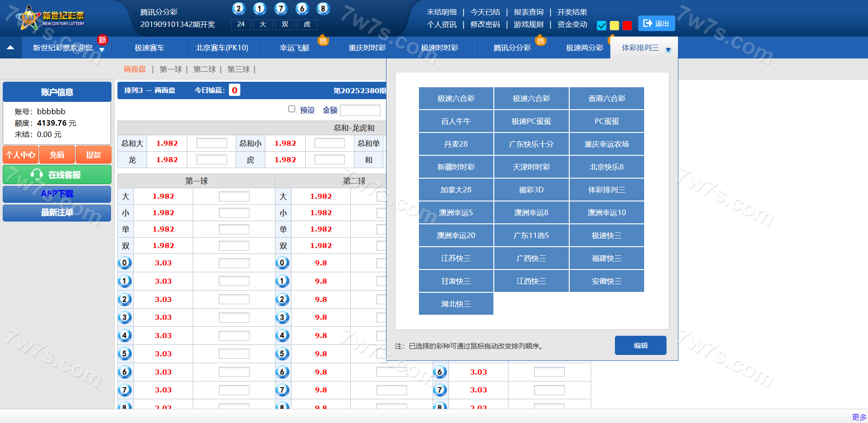
Task: Enable the 预设 checkbox
Action: click(291, 109)
